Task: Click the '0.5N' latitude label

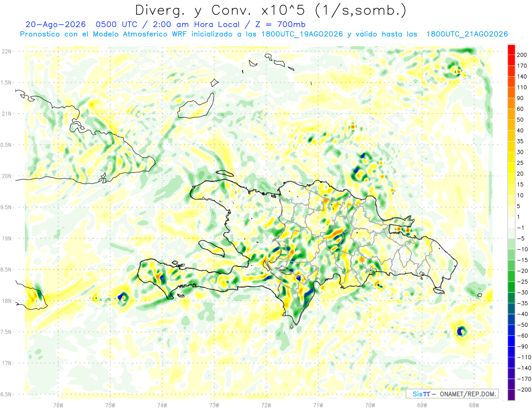Action: tap(6, 145)
